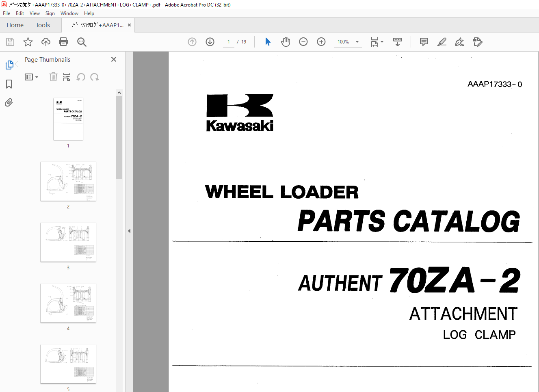539x392 pixels.
Task: Collapse the navigation pane with arrow
Action: click(129, 231)
